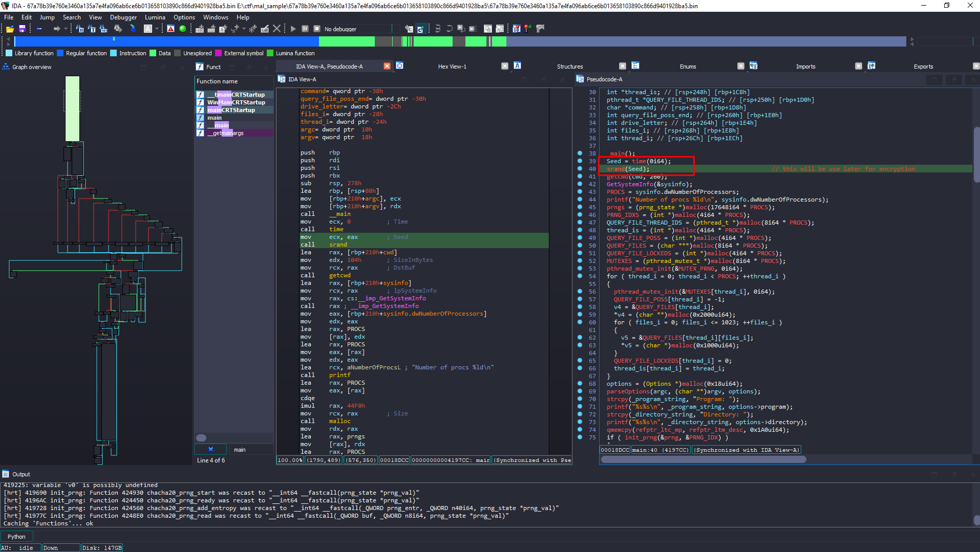Click the X toolbar icon

[x=277, y=29]
